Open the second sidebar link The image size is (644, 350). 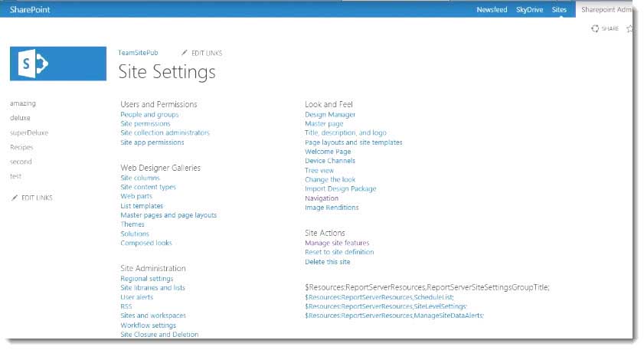click(x=21, y=162)
